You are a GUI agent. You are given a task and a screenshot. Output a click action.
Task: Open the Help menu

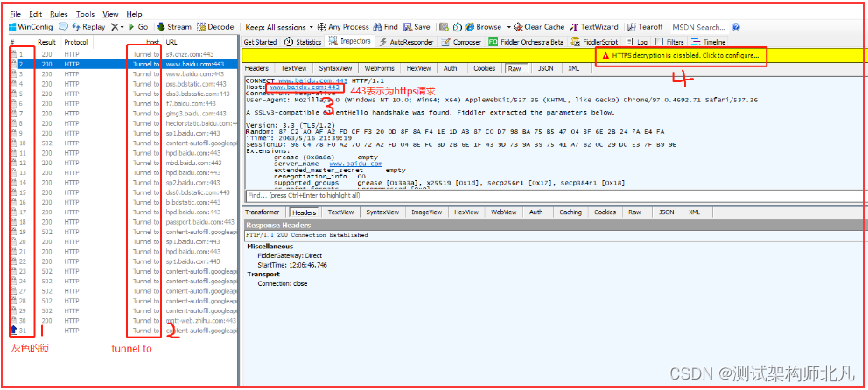[x=134, y=14]
